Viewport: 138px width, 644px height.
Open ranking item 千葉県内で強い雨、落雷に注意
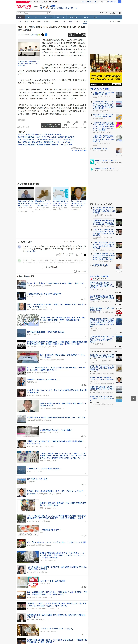point(104,93)
